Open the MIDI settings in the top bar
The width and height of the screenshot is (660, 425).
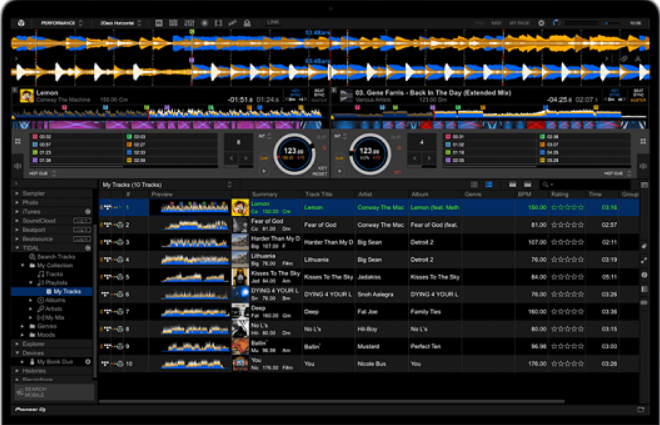(x=496, y=23)
